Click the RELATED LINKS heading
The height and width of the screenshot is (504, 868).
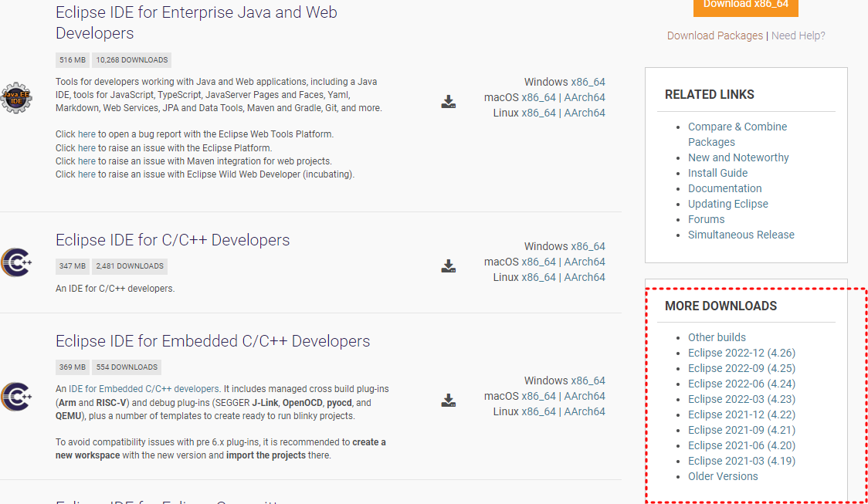pyautogui.click(x=709, y=95)
